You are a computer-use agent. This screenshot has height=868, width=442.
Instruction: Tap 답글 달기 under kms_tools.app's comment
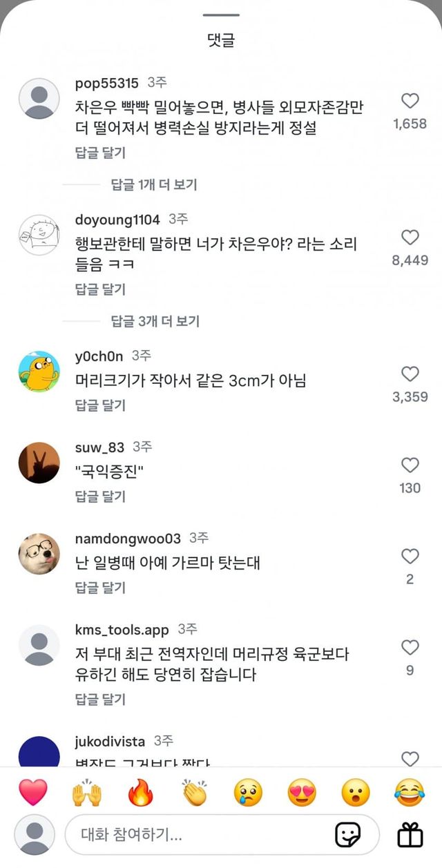coord(101,700)
